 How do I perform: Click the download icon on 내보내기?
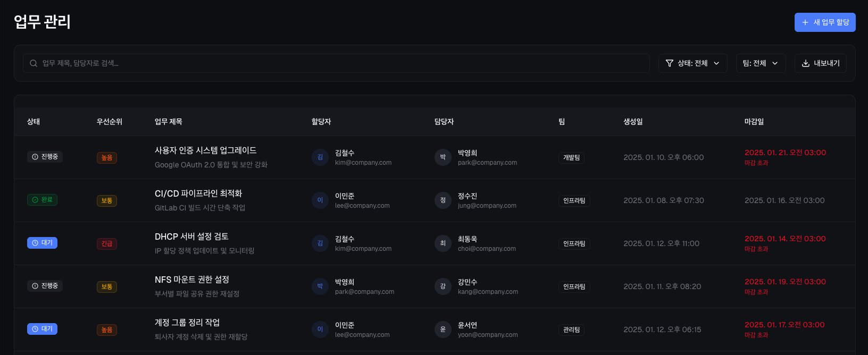click(x=806, y=63)
